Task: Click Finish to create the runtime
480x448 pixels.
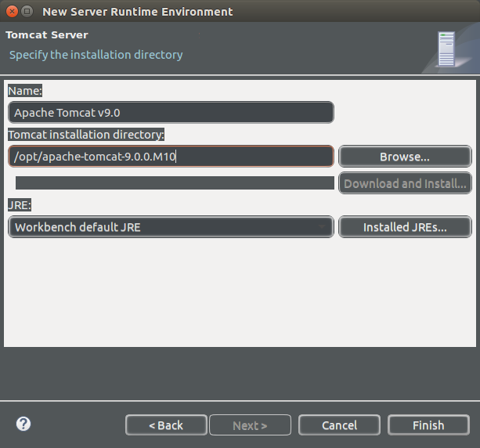Action: click(428, 425)
